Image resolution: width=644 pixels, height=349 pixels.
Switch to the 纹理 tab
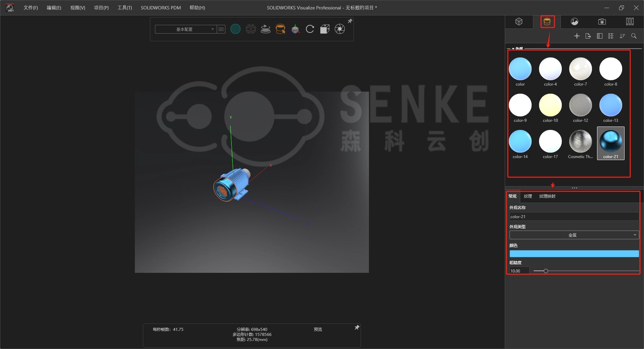coord(528,196)
